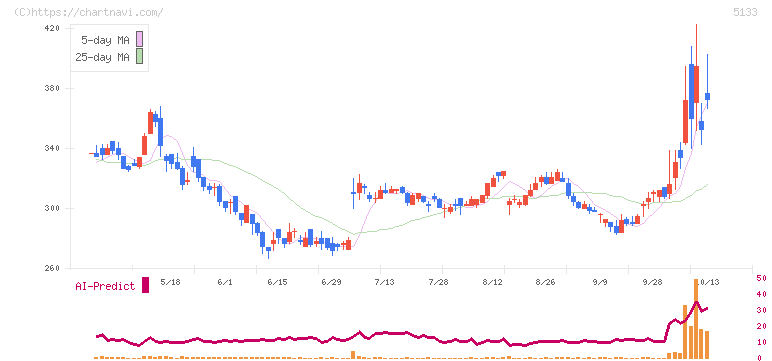The image size is (772, 361).
Task: Click the 30 label on the volume axis
Action: pyautogui.click(x=761, y=310)
